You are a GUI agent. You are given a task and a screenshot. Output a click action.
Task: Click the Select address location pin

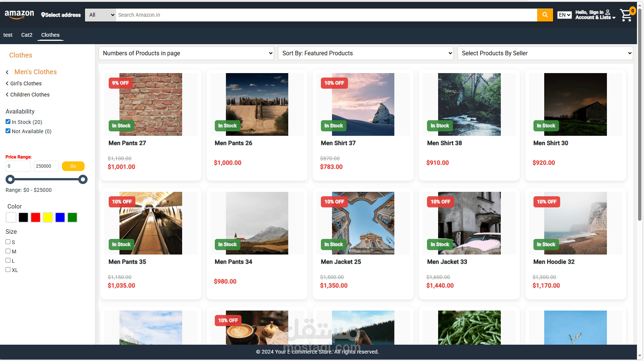click(43, 15)
